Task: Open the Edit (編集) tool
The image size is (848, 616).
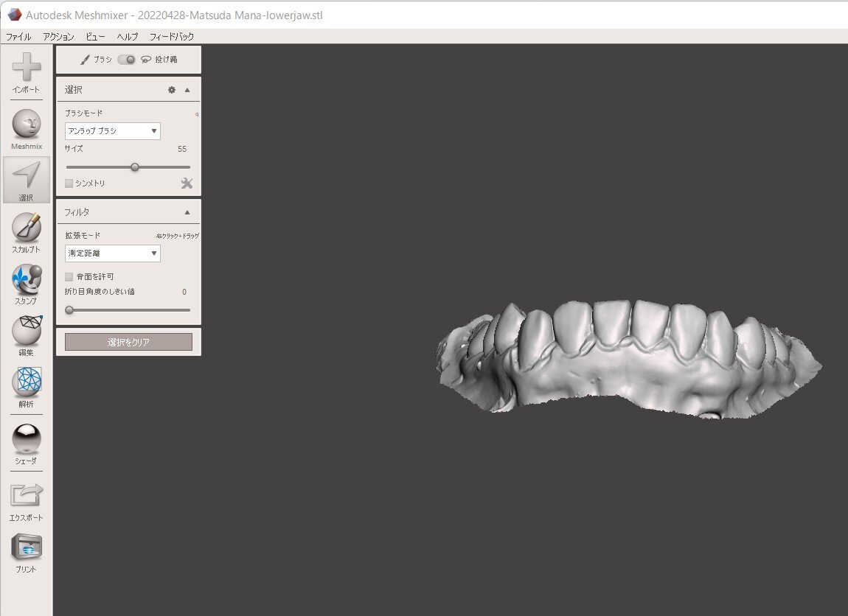Action: [x=27, y=336]
